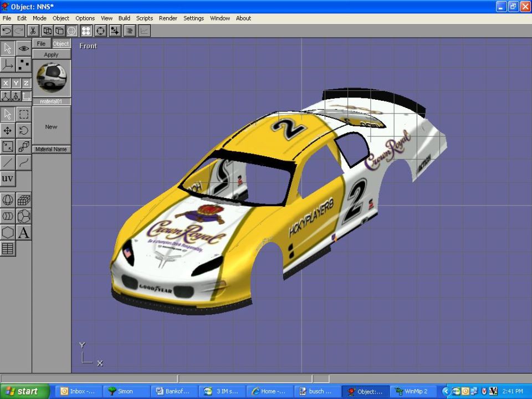
Task: Select the world coordinates axis icon
Action: point(6,96)
